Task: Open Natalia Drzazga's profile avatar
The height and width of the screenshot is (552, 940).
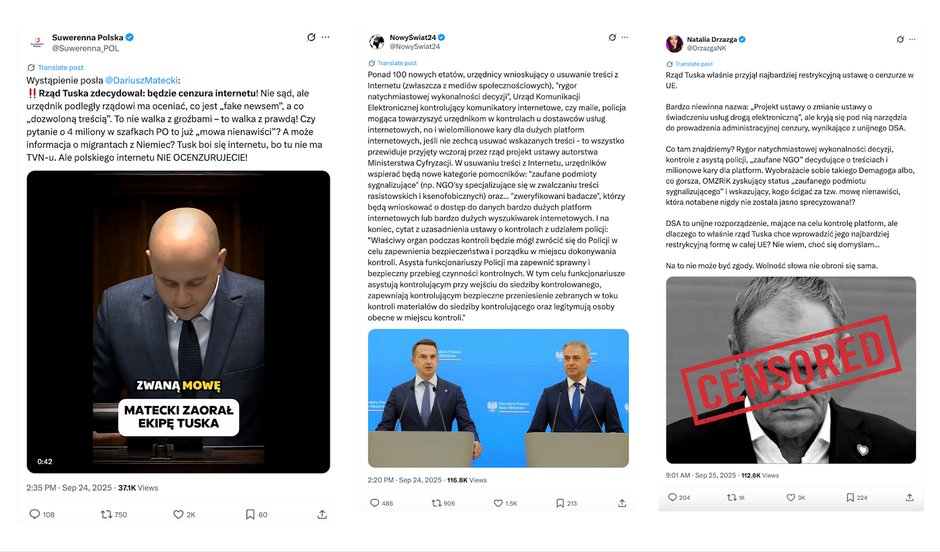Action: [674, 43]
